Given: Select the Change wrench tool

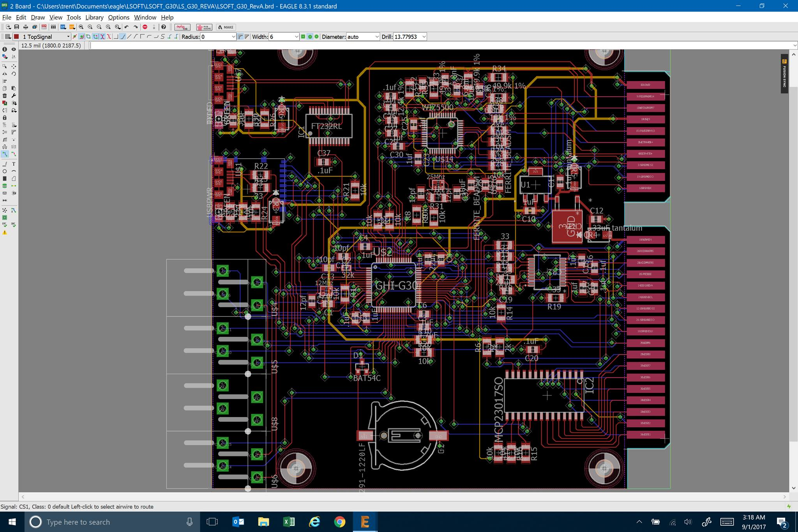Looking at the screenshot, I should 14,95.
